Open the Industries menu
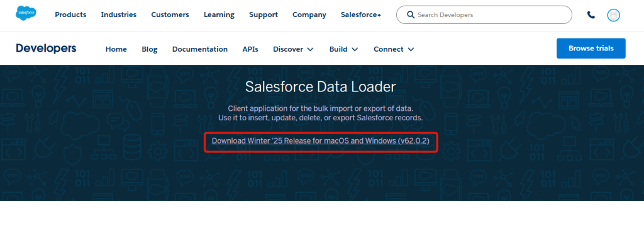 click(x=119, y=15)
